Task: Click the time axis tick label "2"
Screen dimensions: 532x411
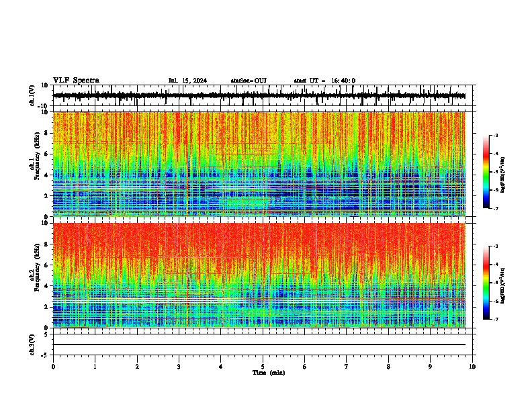Action: click(137, 367)
